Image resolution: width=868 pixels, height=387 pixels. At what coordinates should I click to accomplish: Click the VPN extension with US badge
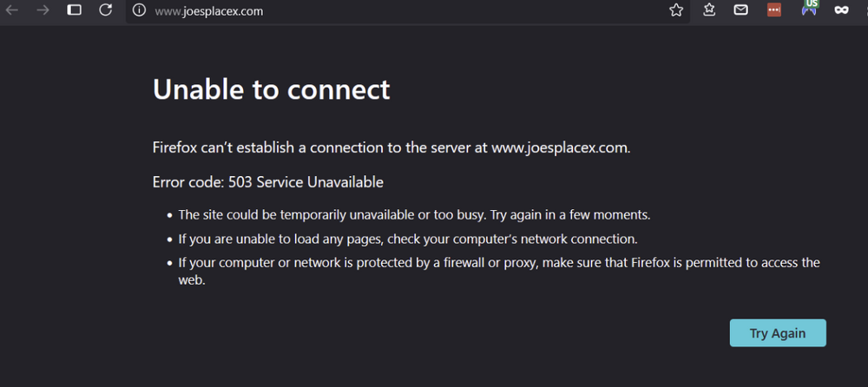pos(809,9)
